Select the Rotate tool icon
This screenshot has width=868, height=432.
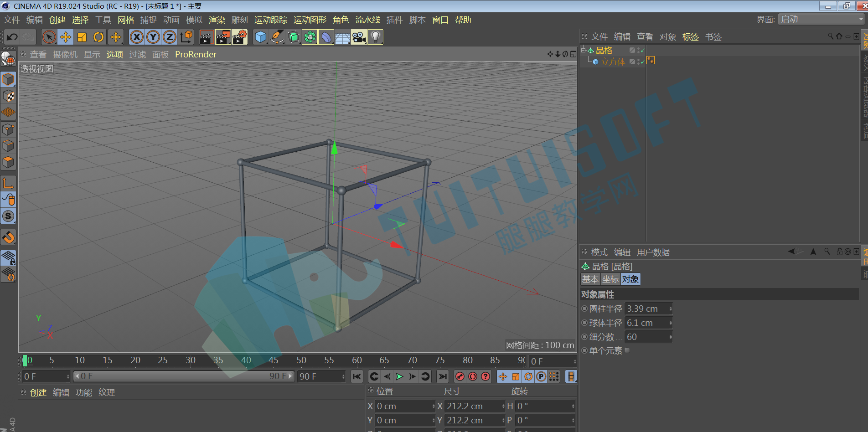pyautogui.click(x=98, y=37)
